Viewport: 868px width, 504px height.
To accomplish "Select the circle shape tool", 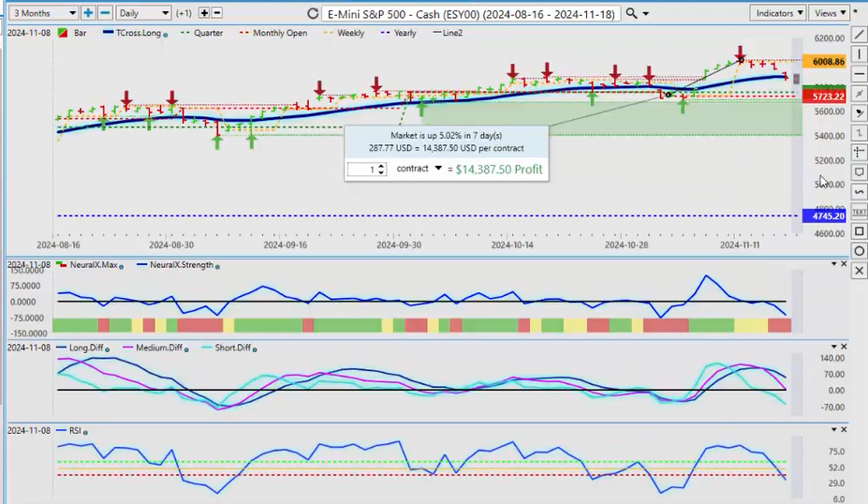I will 860,251.
